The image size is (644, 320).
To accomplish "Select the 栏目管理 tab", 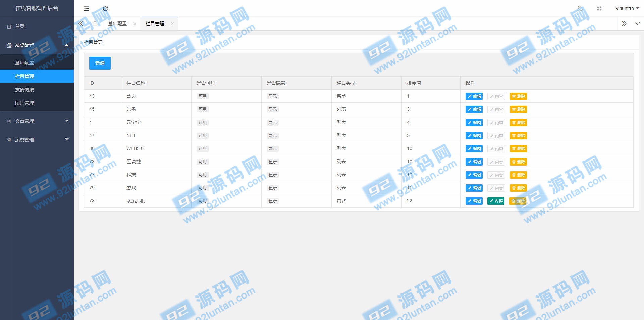I will [155, 24].
